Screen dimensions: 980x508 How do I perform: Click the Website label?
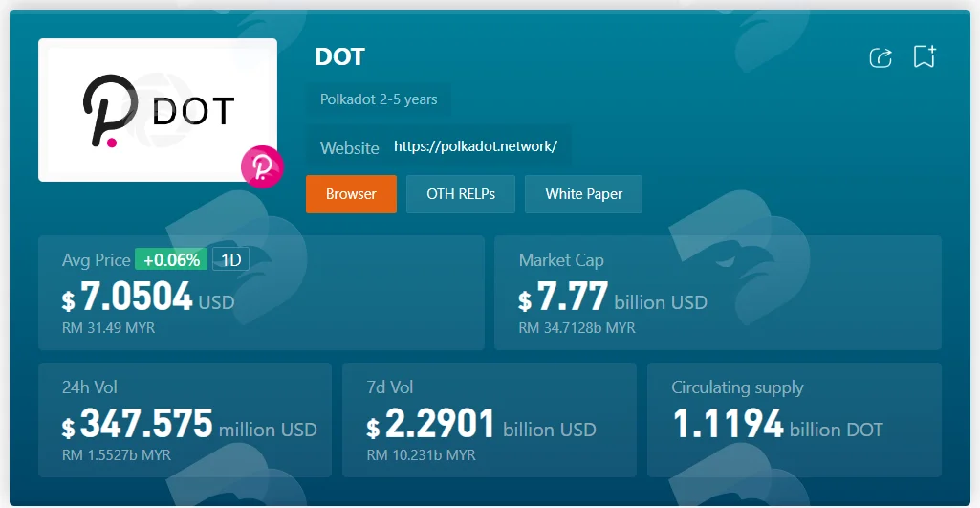(349, 148)
